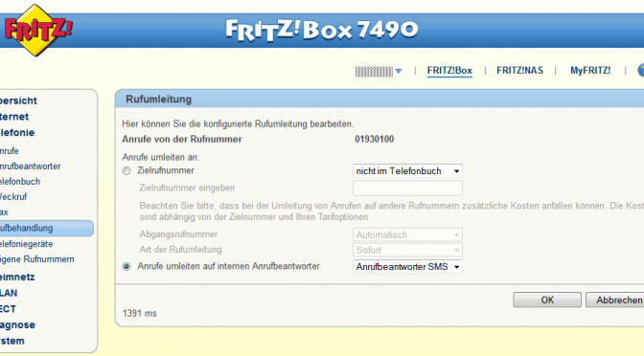This screenshot has height=356, width=644.
Task: Open the MyFRITZ! link
Action: 590,71
